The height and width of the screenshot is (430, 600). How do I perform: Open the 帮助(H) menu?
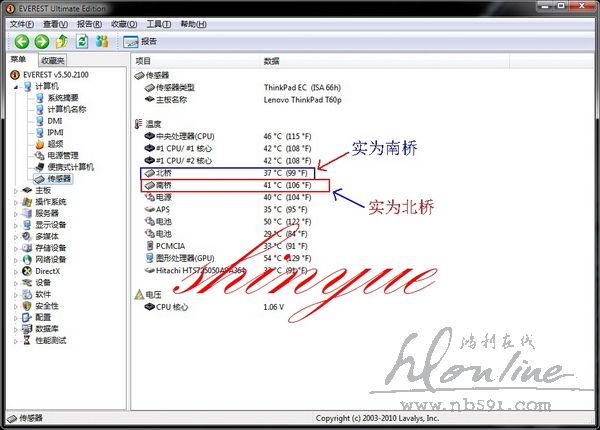[x=193, y=24]
